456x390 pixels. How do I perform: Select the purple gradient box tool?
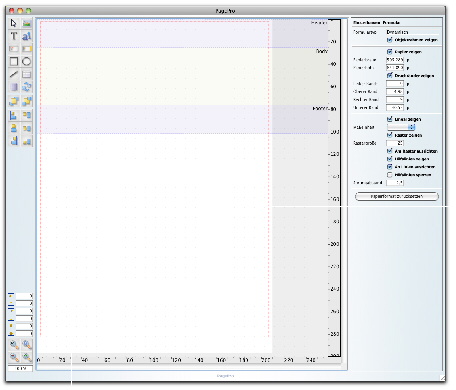pyautogui.click(x=14, y=87)
